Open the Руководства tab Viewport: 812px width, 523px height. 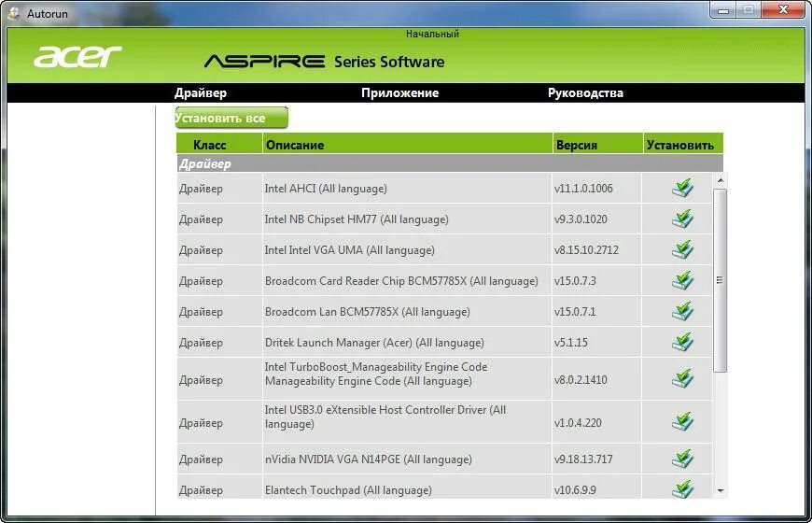pyautogui.click(x=585, y=92)
